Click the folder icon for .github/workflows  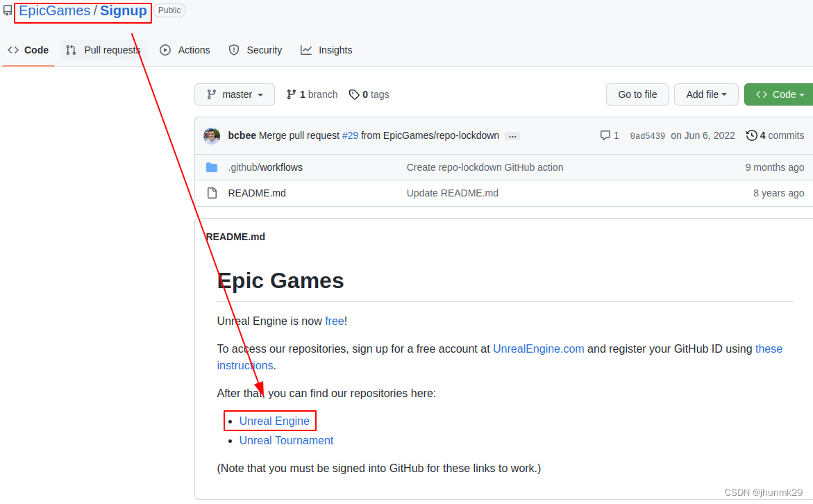click(212, 167)
